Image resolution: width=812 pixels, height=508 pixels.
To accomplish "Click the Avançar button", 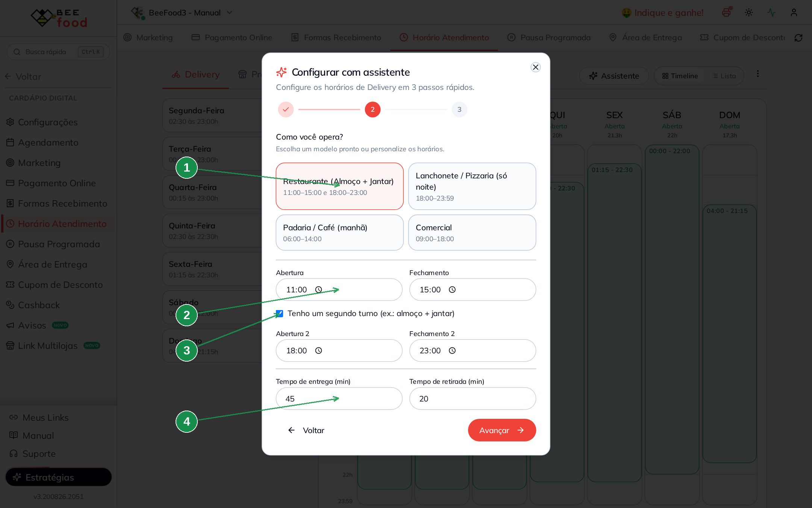I will pyautogui.click(x=502, y=430).
